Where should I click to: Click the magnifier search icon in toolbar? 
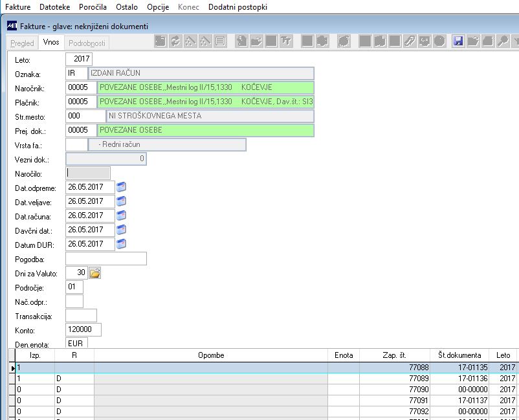tap(503, 41)
